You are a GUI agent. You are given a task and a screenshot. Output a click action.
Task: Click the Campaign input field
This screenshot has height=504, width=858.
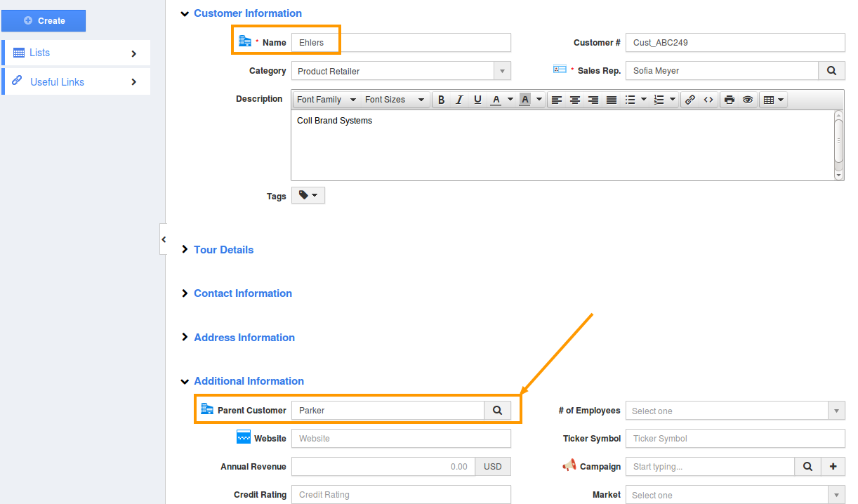pyautogui.click(x=710, y=467)
